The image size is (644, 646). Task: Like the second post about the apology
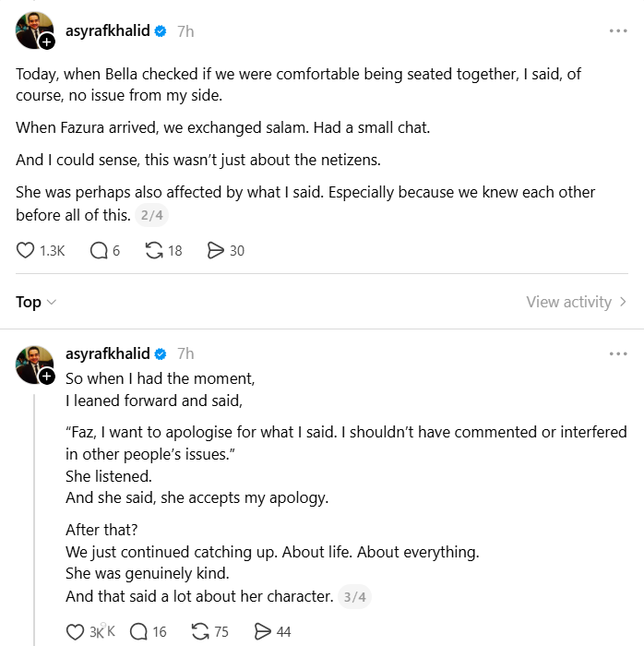pos(76,632)
